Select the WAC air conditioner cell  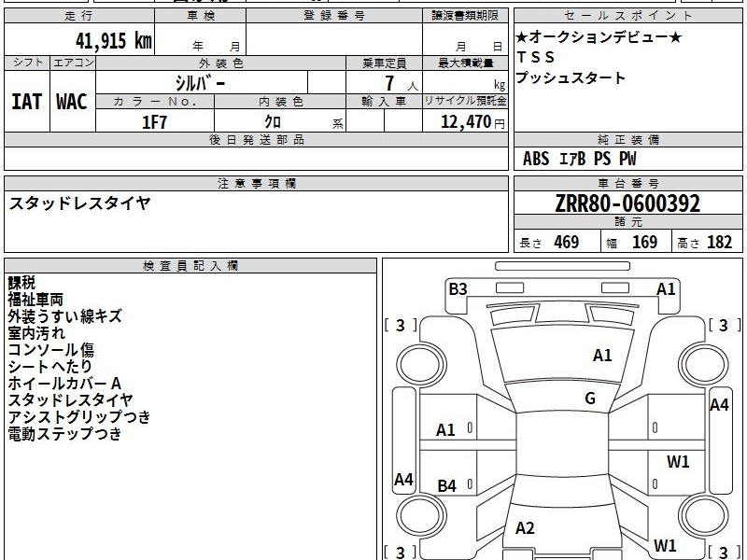tap(73, 102)
